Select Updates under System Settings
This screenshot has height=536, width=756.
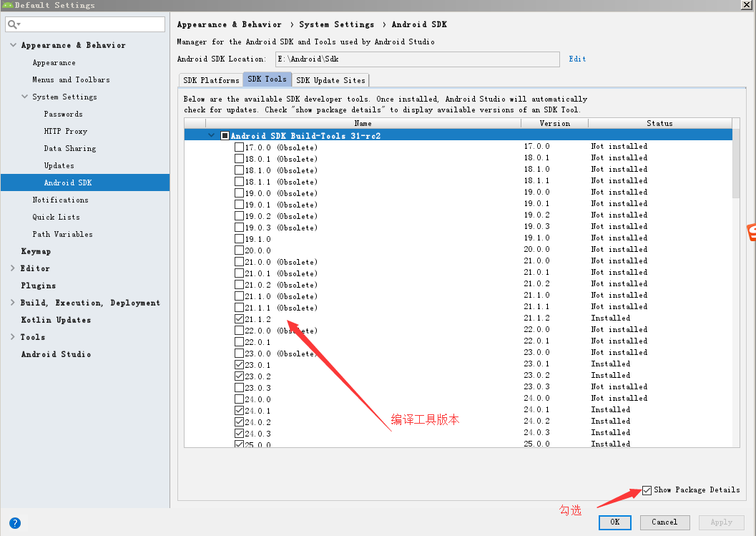[x=59, y=165]
